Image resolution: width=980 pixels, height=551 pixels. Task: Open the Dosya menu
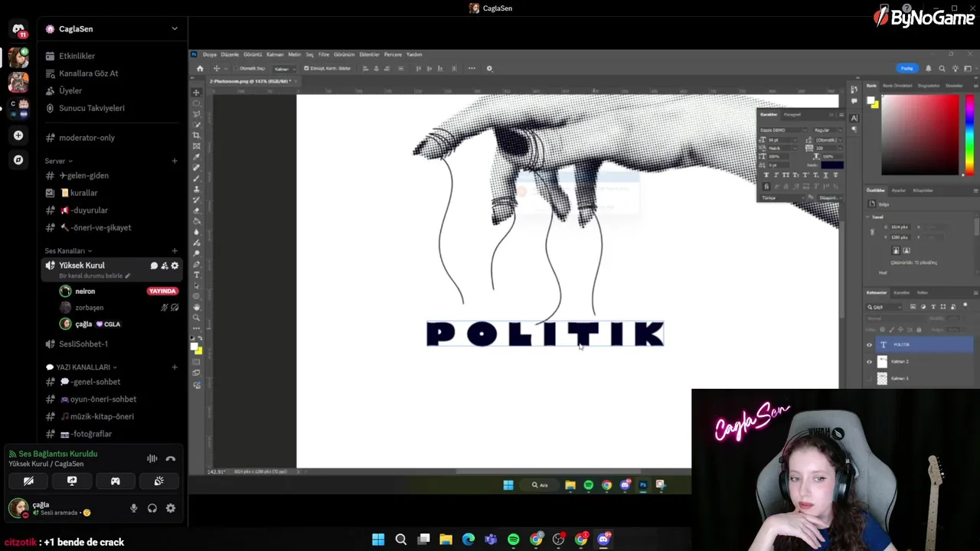[x=209, y=54]
